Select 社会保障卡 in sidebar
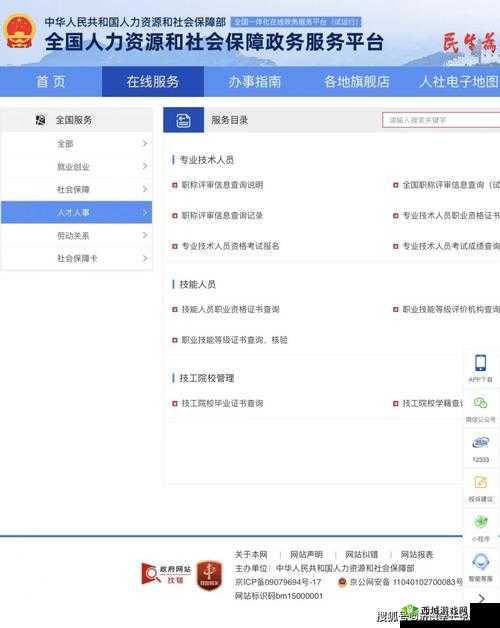 tap(77, 258)
